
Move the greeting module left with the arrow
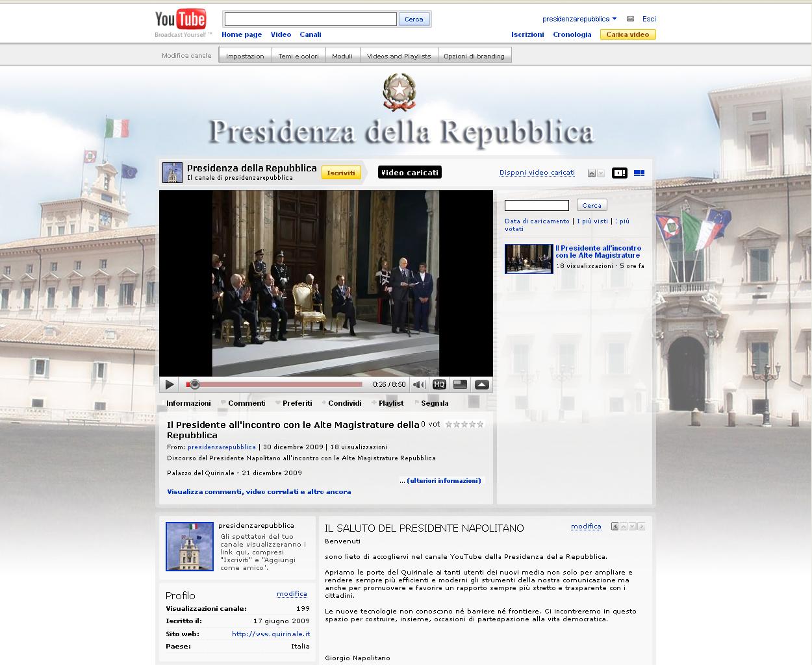pos(615,526)
